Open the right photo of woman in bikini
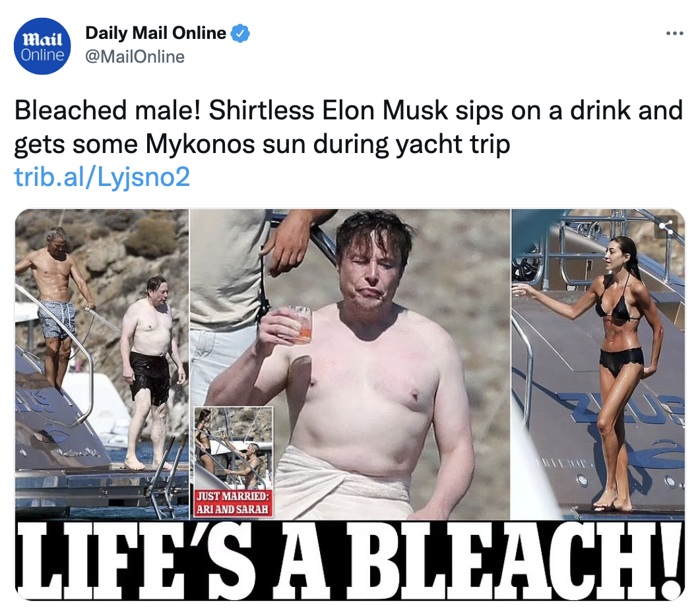Viewport: 698px width, 616px height. 598,364
